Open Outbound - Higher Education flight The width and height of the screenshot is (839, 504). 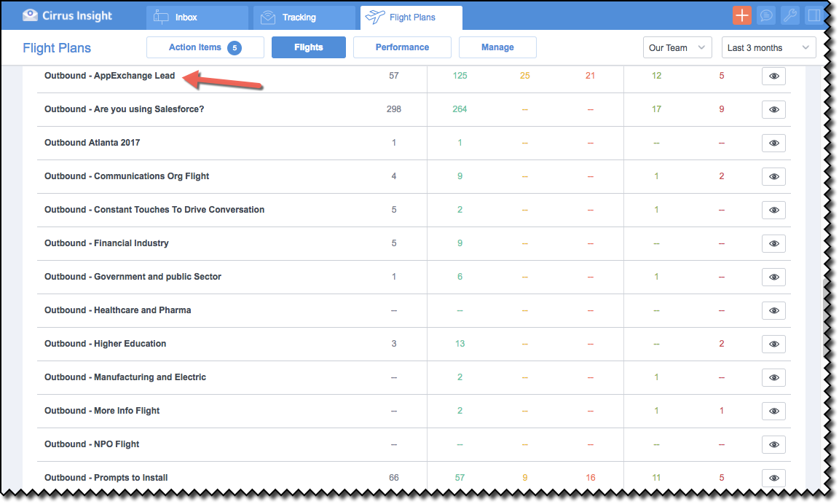pyautogui.click(x=106, y=344)
